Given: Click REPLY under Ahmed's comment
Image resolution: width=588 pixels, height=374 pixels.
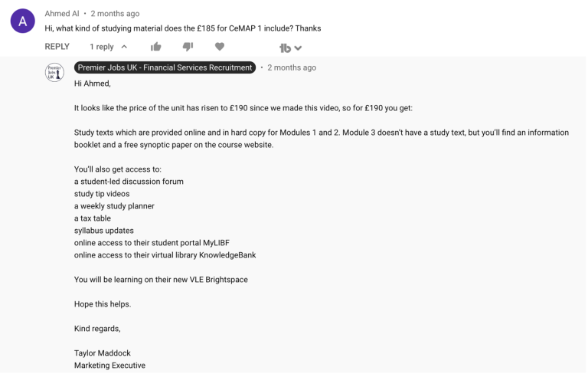Looking at the screenshot, I should 57,47.
